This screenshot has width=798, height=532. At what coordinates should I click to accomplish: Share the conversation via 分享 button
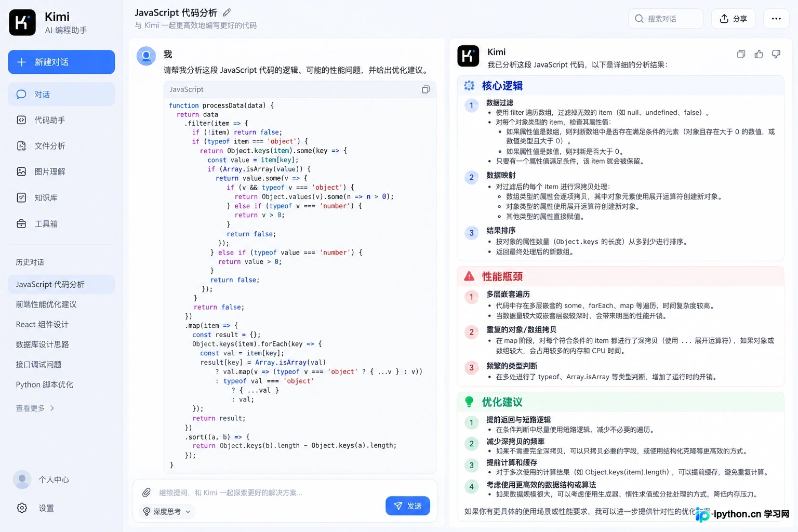pos(733,19)
